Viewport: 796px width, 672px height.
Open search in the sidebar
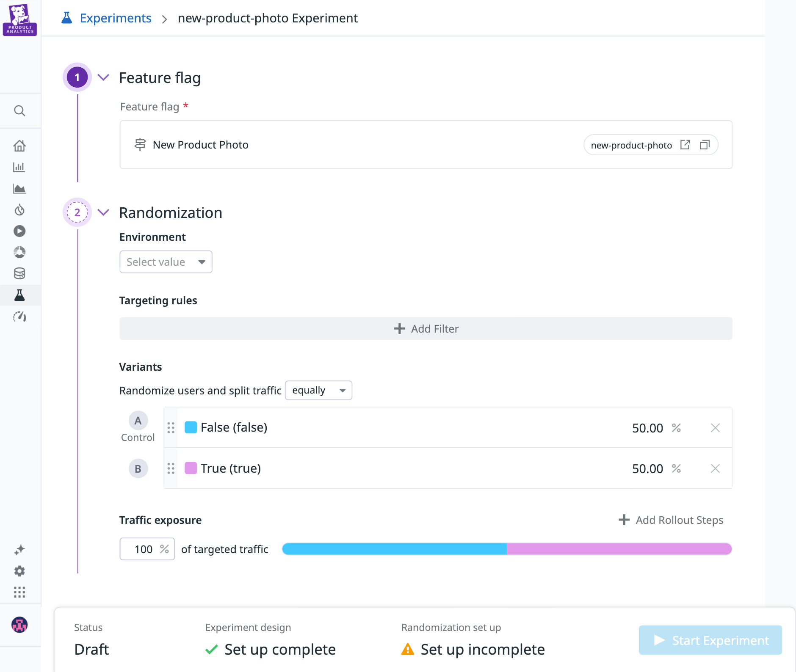coord(19,110)
